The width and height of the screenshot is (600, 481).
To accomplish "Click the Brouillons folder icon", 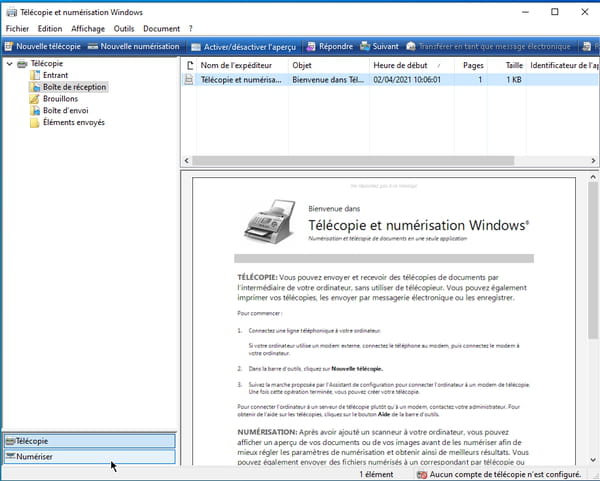I will tap(35, 99).
